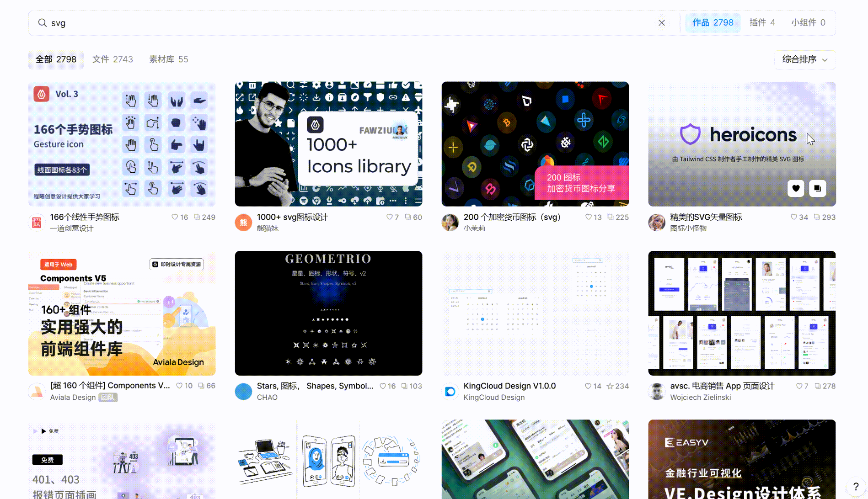Visit author Wojciech Zielinski
The width and height of the screenshot is (868, 499).
pos(700,398)
